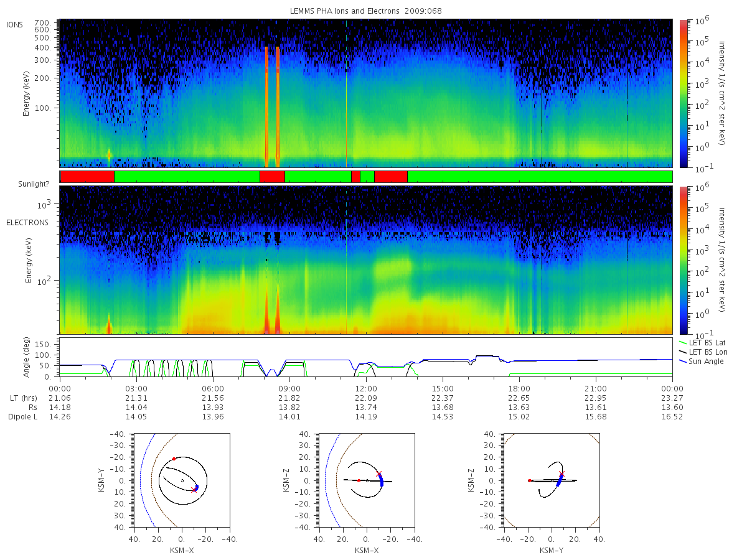
Task: Click the ions intensity color bar
Action: pos(683,93)
